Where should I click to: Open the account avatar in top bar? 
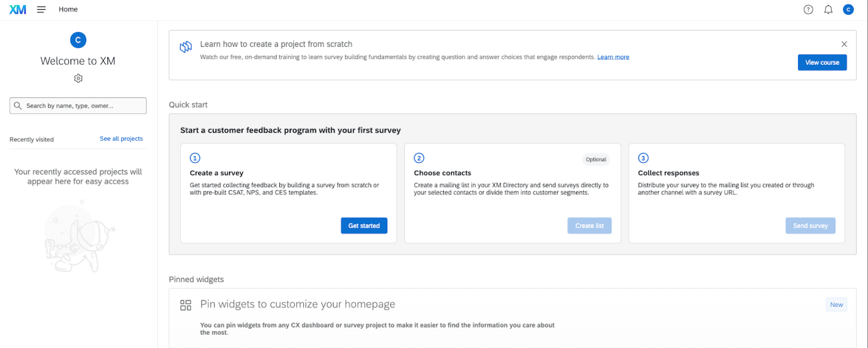pyautogui.click(x=848, y=10)
